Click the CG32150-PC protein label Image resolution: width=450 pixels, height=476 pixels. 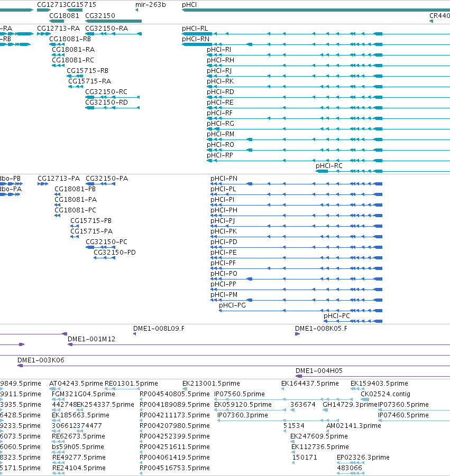106,242
